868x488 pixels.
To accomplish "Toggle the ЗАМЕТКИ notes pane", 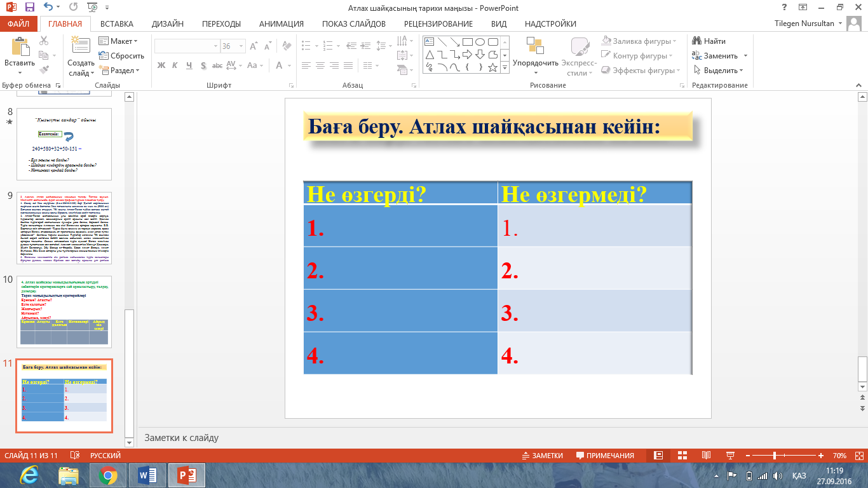I will click(542, 456).
